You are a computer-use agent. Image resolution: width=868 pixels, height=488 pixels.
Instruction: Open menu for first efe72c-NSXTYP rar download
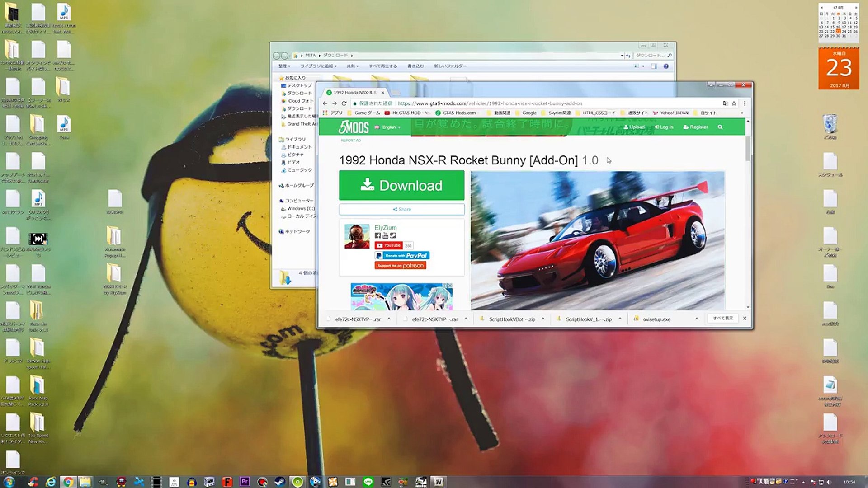[x=389, y=319]
